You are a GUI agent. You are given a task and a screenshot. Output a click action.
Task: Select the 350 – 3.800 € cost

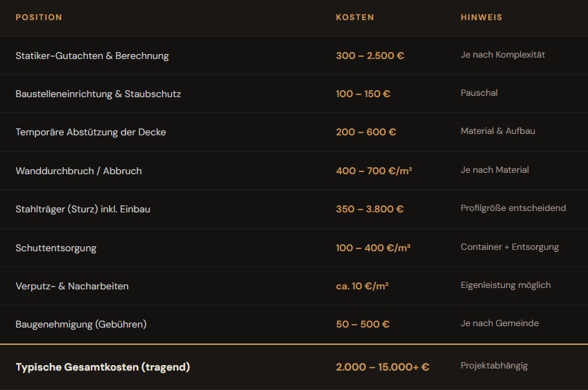(370, 209)
